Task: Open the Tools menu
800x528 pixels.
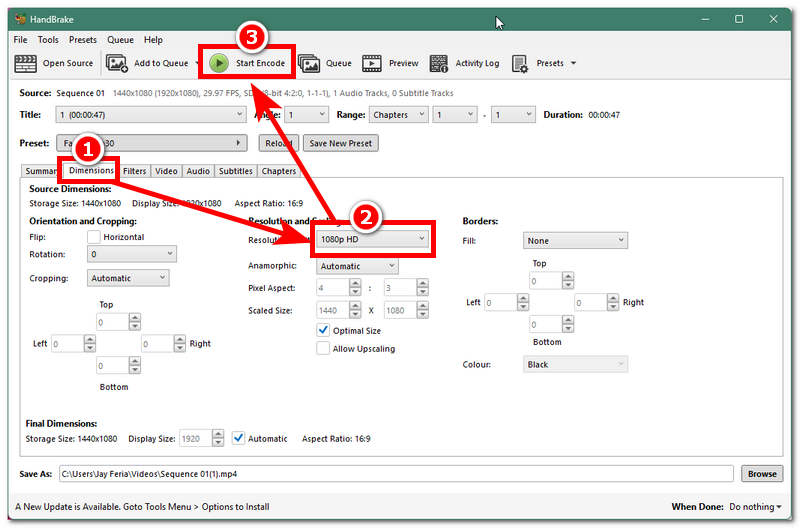Action: 48,40
